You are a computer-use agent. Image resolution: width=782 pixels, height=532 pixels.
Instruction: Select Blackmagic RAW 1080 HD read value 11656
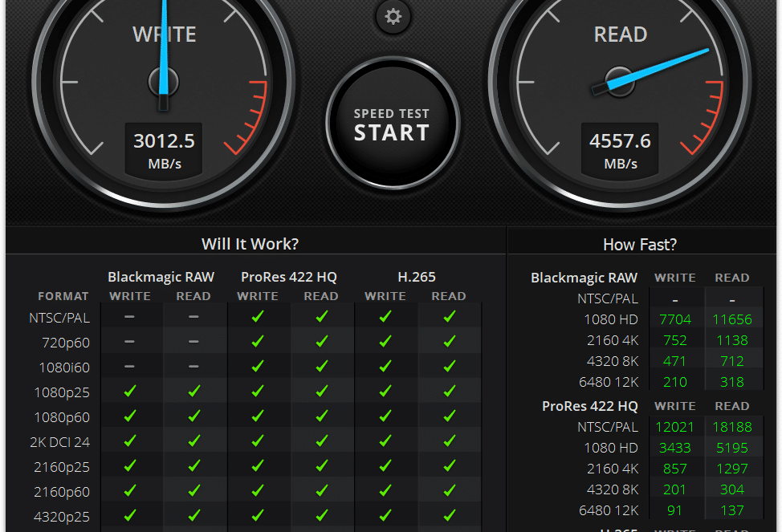pos(732,319)
